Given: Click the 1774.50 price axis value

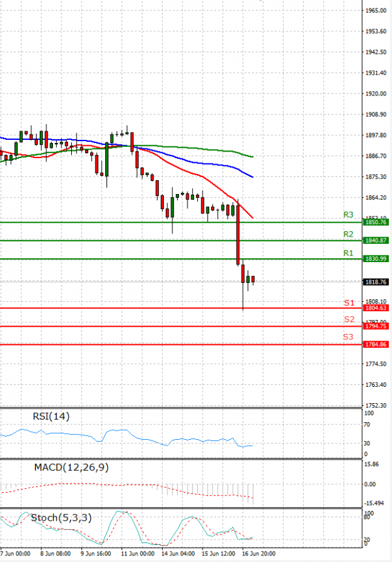Looking at the screenshot, I should (376, 364).
